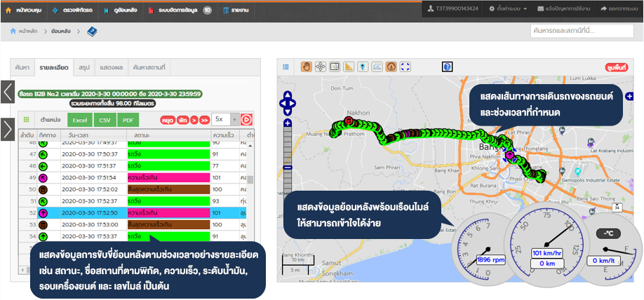Select row with time 2020-03-30 17:51:37
Image resolution: width=644 pixels, height=300 pixels.
pos(133,166)
